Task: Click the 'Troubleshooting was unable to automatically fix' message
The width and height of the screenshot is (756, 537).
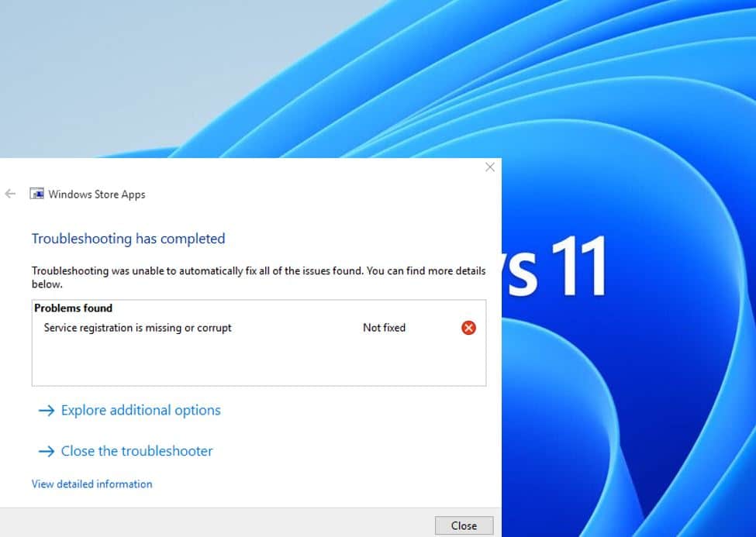Action: 258,277
